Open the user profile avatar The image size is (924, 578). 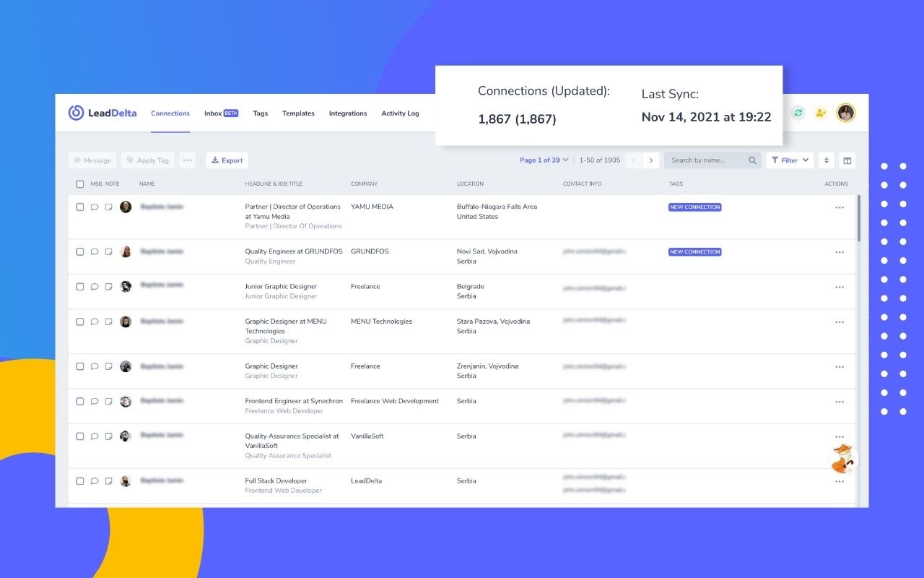(x=846, y=113)
